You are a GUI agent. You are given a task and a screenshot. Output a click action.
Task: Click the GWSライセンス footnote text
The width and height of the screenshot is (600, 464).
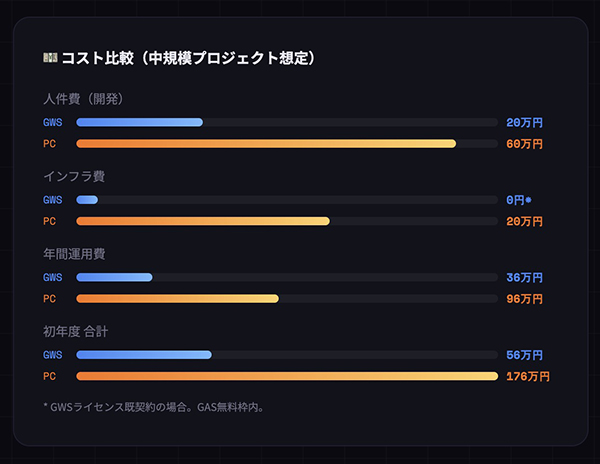pos(153,406)
